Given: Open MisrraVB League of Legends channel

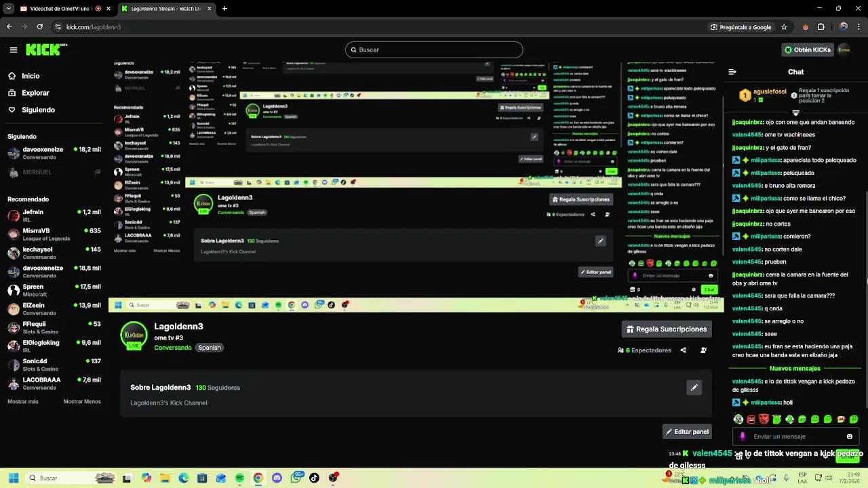Looking at the screenshot, I should pyautogui.click(x=54, y=234).
